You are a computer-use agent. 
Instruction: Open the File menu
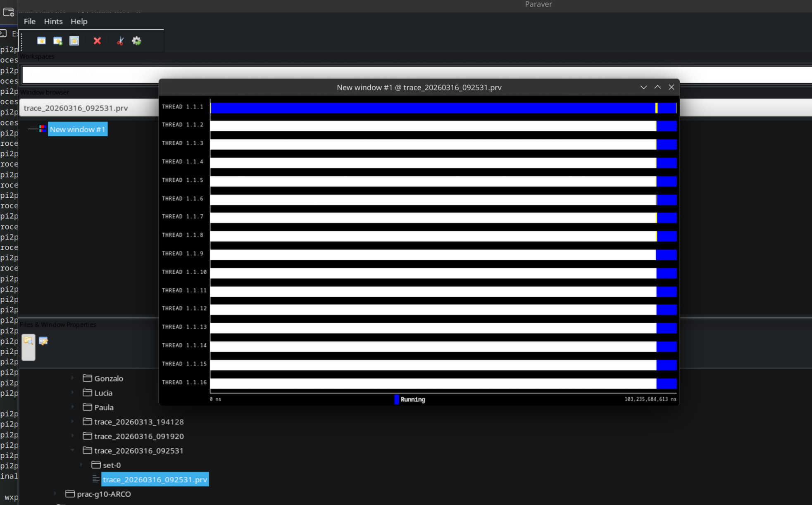coord(30,21)
